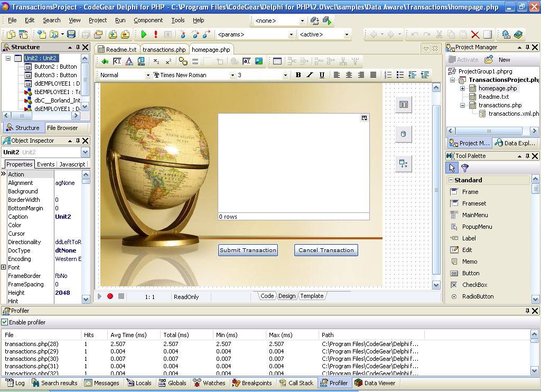Decrease indent in editor toolbar
This screenshot has height=392, width=541.
click(x=412, y=75)
